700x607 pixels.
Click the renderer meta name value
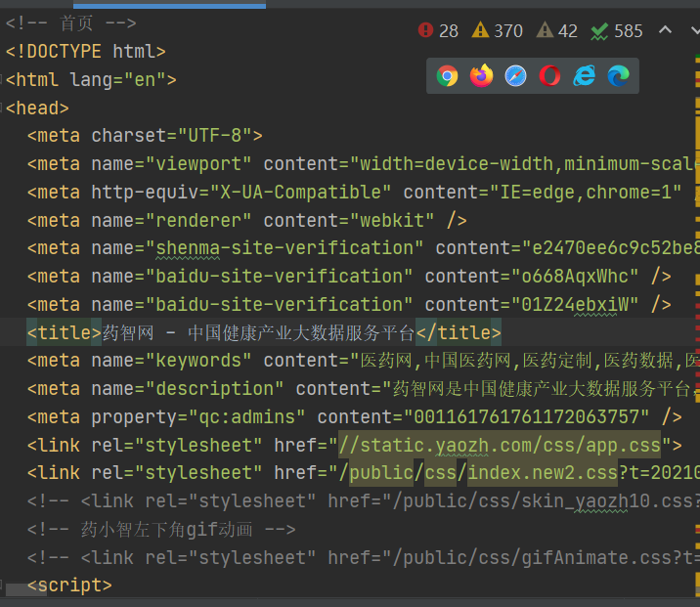click(198, 220)
